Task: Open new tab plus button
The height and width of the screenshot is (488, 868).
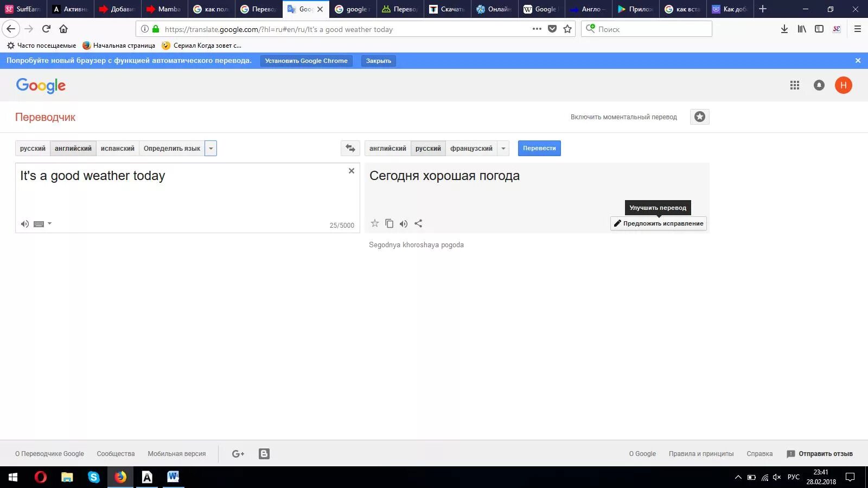Action: pos(763,9)
